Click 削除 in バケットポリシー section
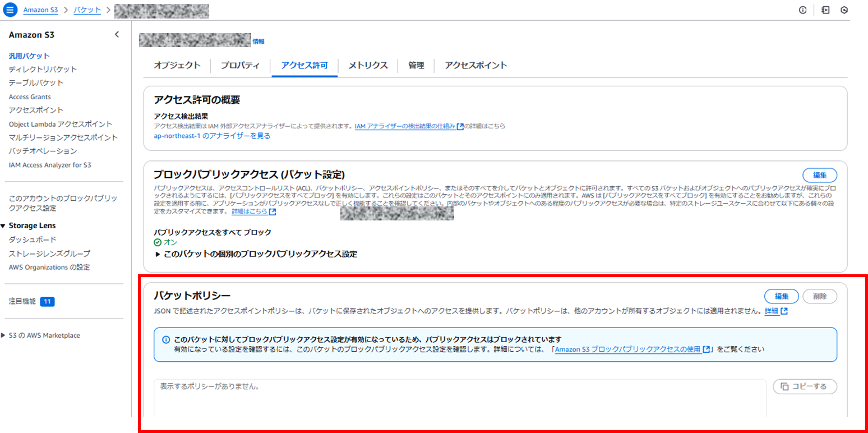This screenshot has width=868, height=433. click(820, 296)
